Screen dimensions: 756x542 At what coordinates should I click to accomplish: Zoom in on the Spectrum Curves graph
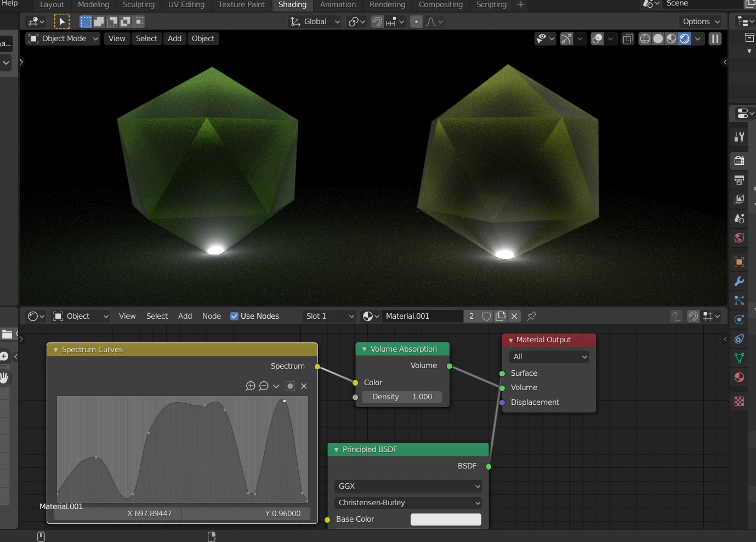pyautogui.click(x=251, y=386)
